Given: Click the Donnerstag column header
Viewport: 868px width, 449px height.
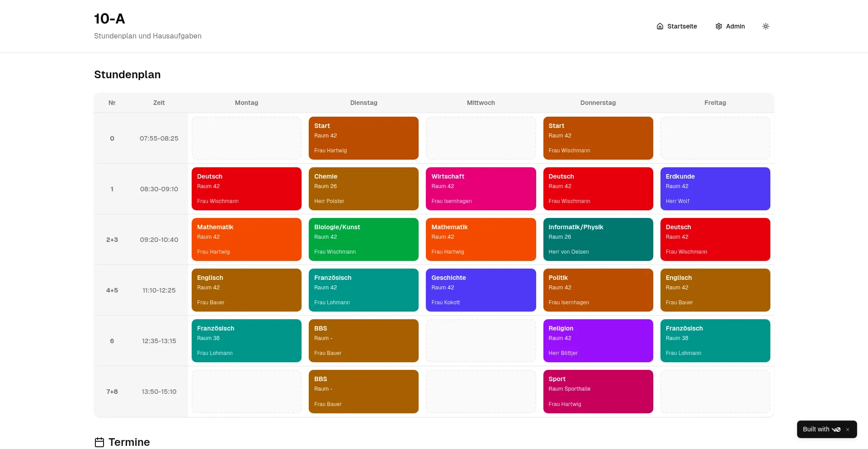Looking at the screenshot, I should pyautogui.click(x=598, y=103).
